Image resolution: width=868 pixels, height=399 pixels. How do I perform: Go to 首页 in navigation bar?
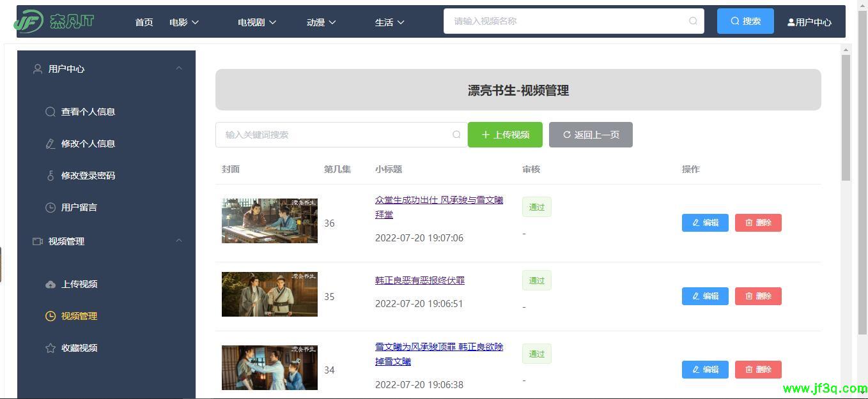[x=144, y=22]
